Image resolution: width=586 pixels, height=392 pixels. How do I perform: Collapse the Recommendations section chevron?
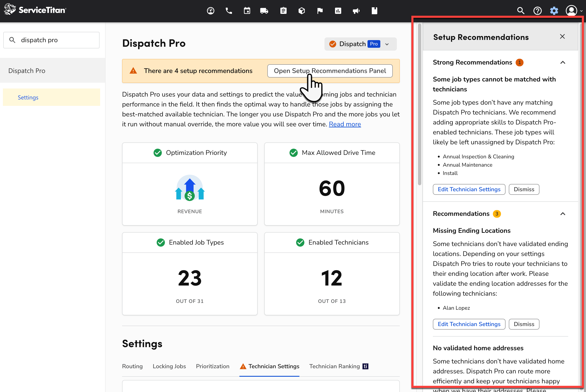pyautogui.click(x=562, y=214)
